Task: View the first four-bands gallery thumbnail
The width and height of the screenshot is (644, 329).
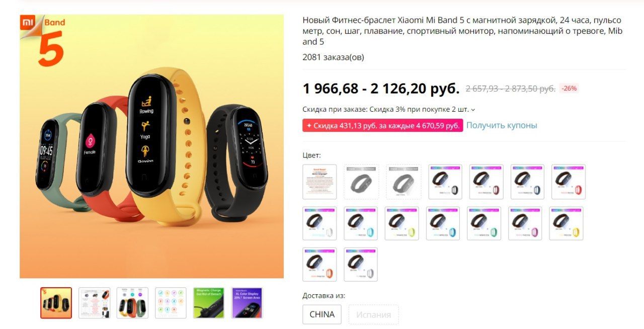Action: tap(56, 303)
